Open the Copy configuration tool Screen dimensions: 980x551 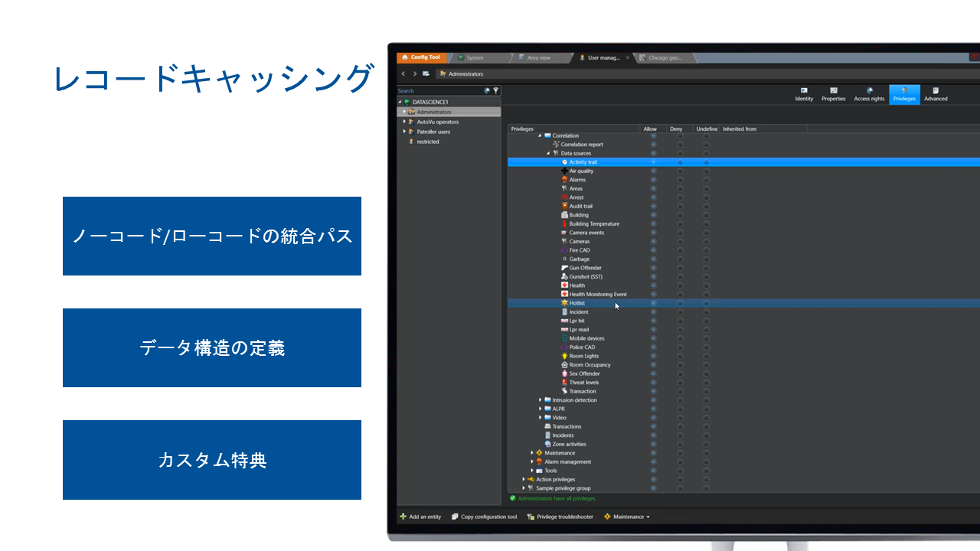point(484,517)
